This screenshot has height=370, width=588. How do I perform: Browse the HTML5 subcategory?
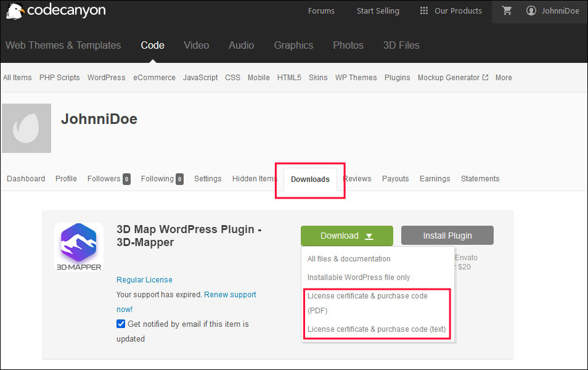[289, 77]
